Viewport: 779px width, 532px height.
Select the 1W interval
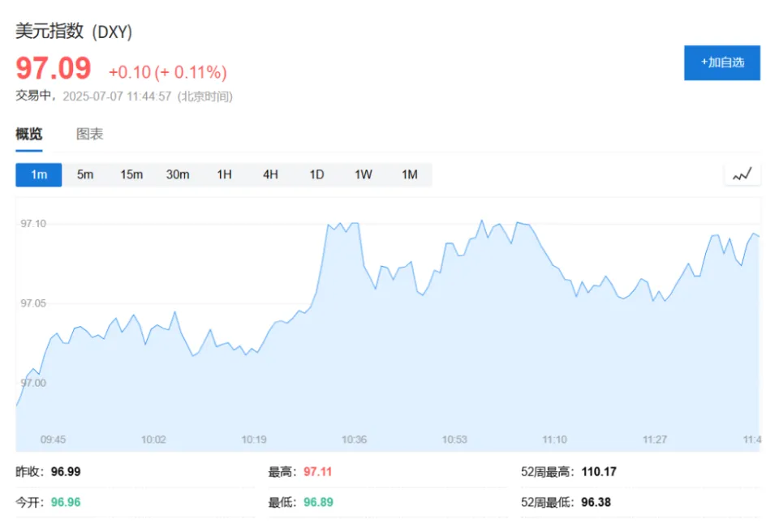(x=364, y=175)
